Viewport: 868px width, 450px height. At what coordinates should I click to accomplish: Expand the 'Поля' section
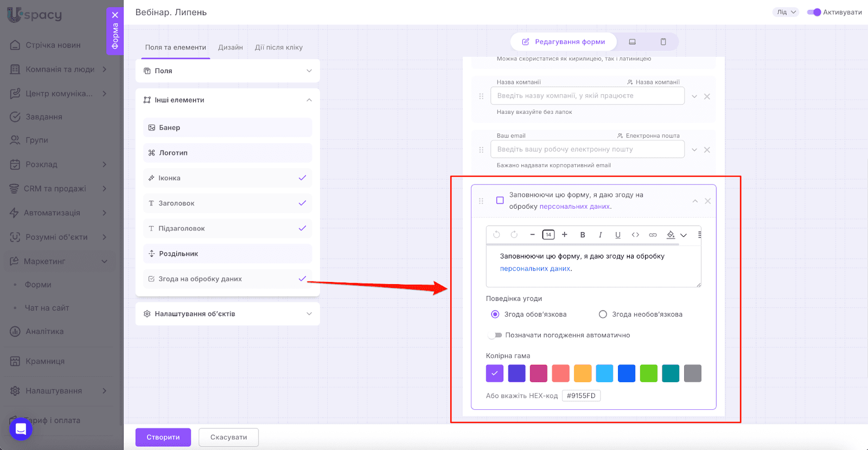(x=227, y=71)
